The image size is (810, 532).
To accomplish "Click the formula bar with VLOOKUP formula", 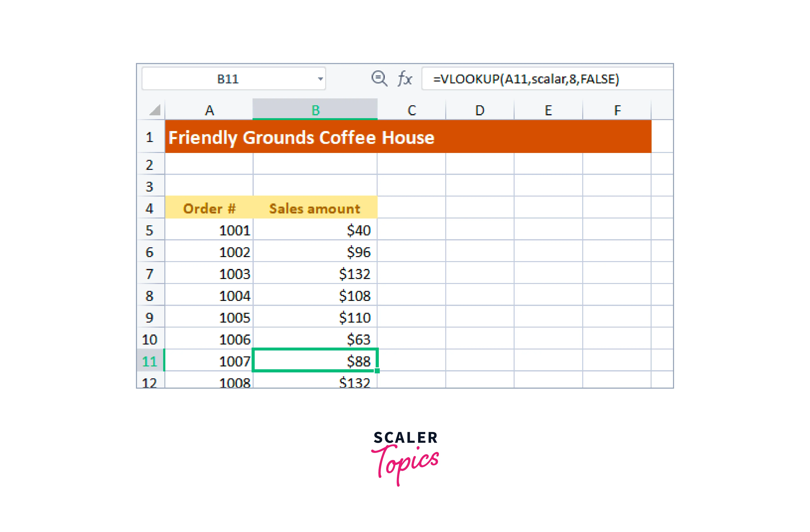I will pyautogui.click(x=547, y=79).
